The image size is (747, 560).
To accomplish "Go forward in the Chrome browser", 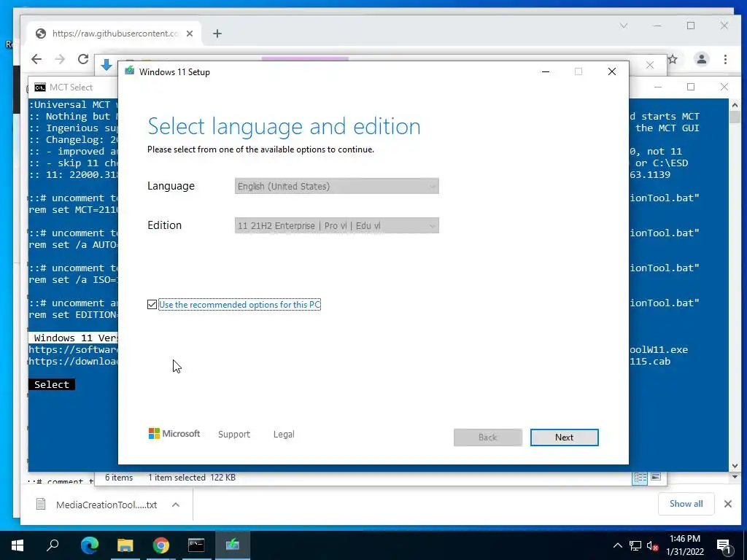I will point(60,59).
